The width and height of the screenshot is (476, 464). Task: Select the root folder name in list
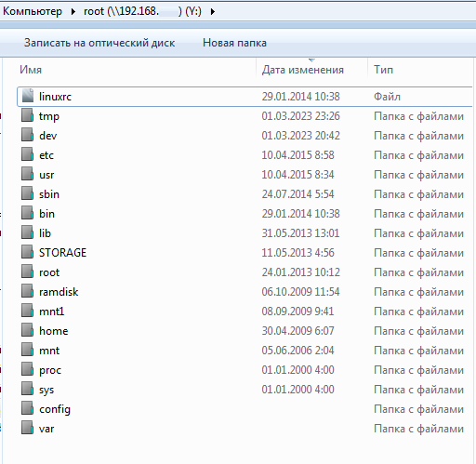(49, 272)
